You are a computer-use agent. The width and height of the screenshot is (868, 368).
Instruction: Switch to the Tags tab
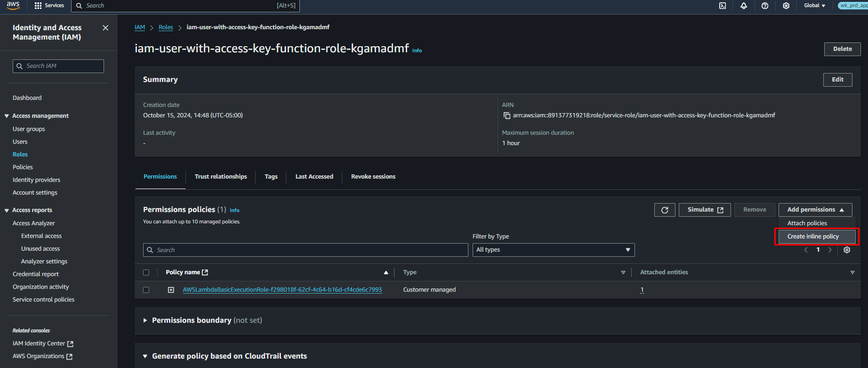click(271, 177)
